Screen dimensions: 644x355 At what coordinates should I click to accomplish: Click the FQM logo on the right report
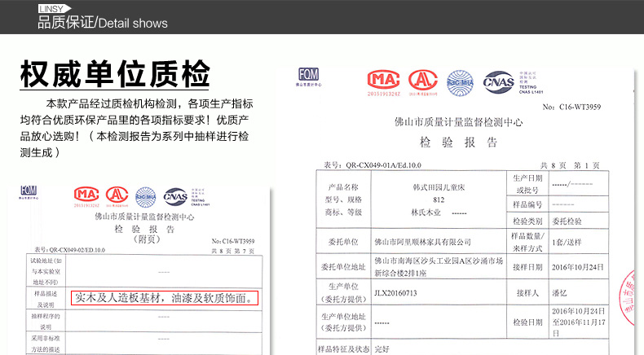point(308,77)
